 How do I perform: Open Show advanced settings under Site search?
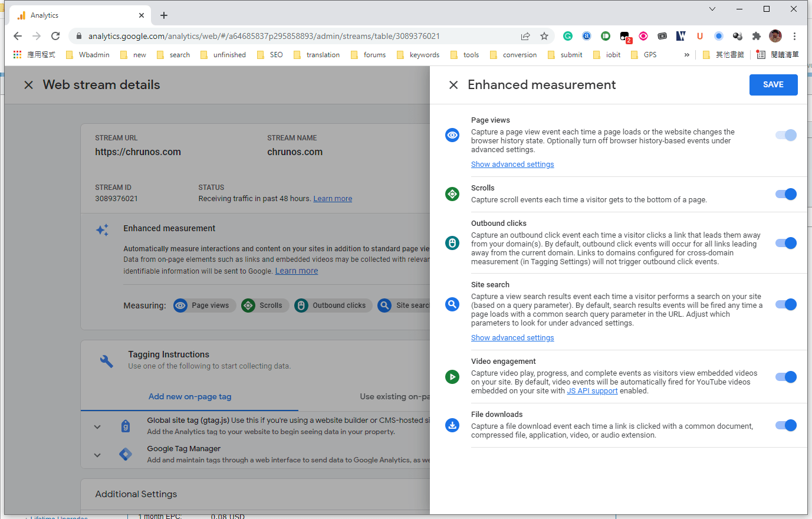click(x=512, y=337)
